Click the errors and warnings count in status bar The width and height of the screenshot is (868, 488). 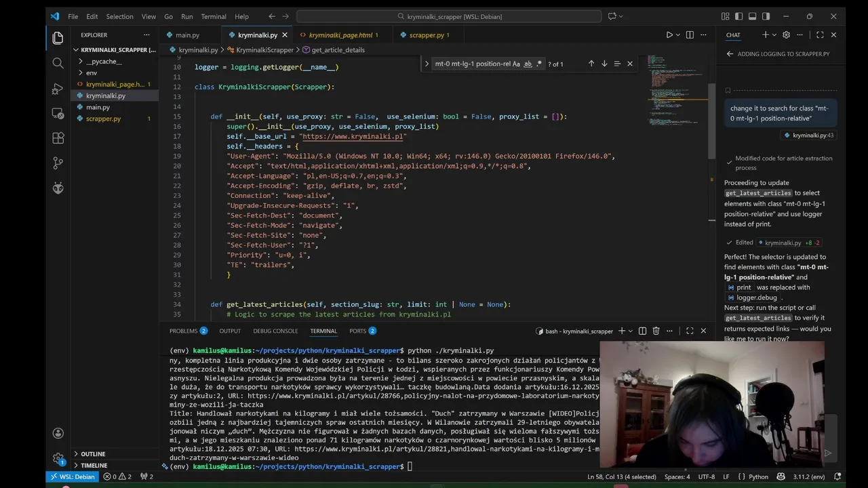pos(117,476)
